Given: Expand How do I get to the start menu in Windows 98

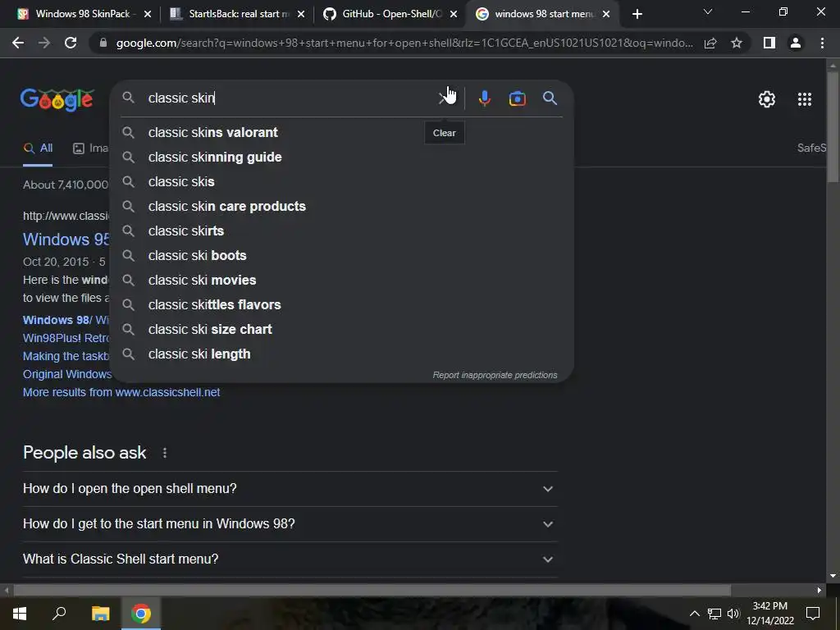Looking at the screenshot, I should [x=290, y=524].
